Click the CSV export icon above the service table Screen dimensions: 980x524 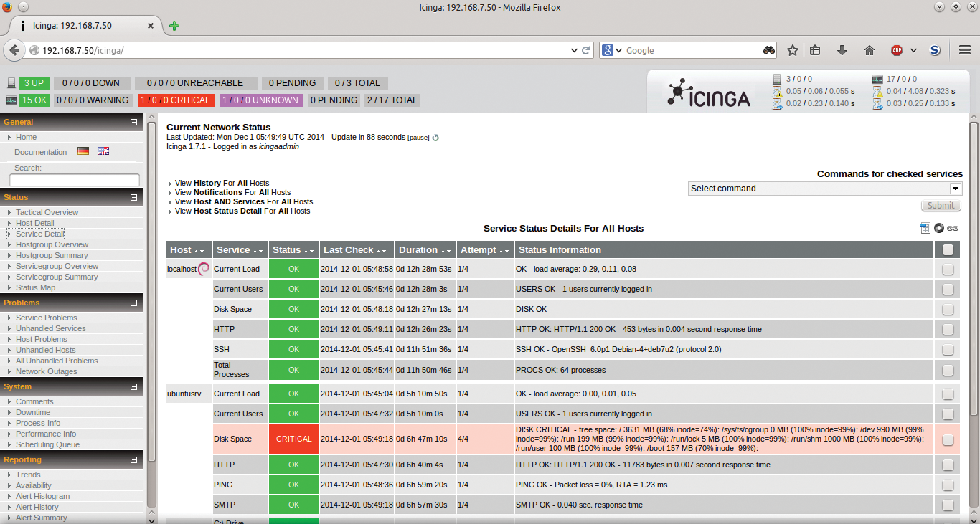click(x=925, y=228)
